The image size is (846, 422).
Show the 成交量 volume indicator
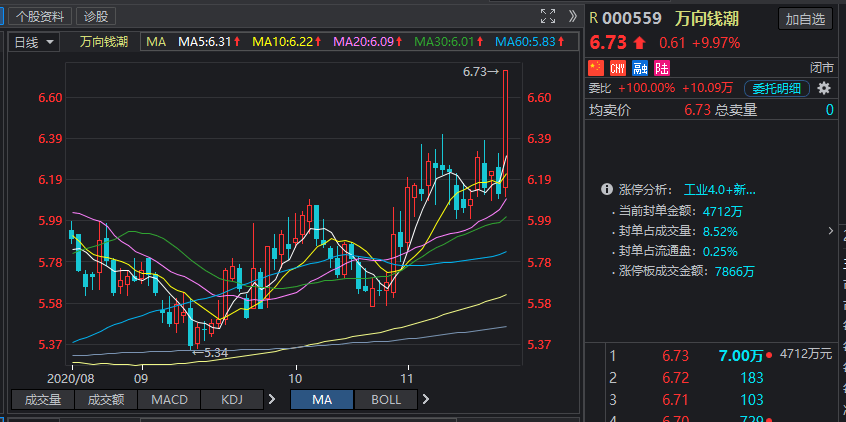tap(41, 400)
